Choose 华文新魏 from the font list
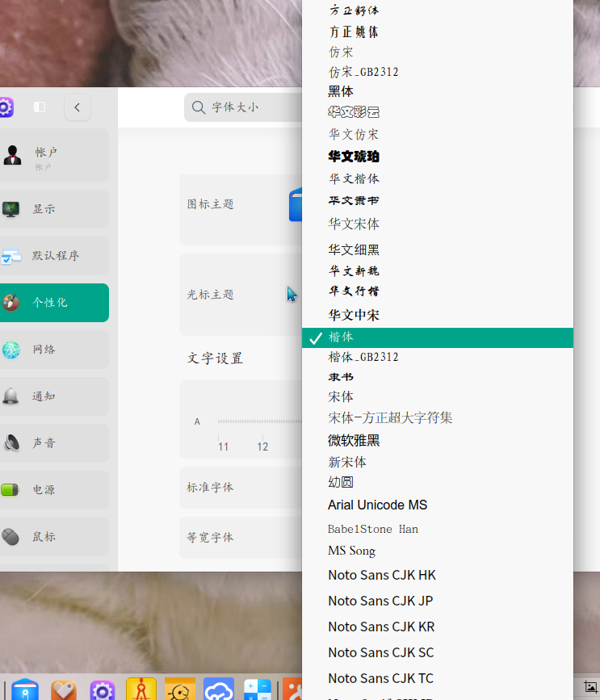This screenshot has width=600, height=700. pyautogui.click(x=438, y=271)
